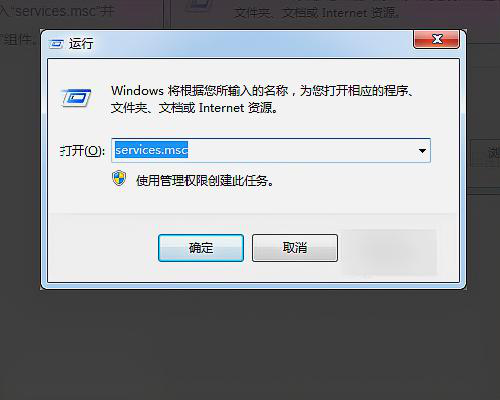The width and height of the screenshot is (500, 400).
Task: Click the small Run icon in title bar
Action: 56,44
